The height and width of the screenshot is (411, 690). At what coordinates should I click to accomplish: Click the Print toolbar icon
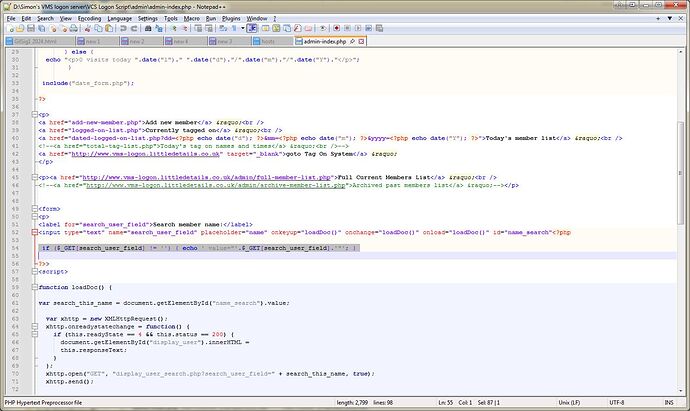[x=73, y=28]
